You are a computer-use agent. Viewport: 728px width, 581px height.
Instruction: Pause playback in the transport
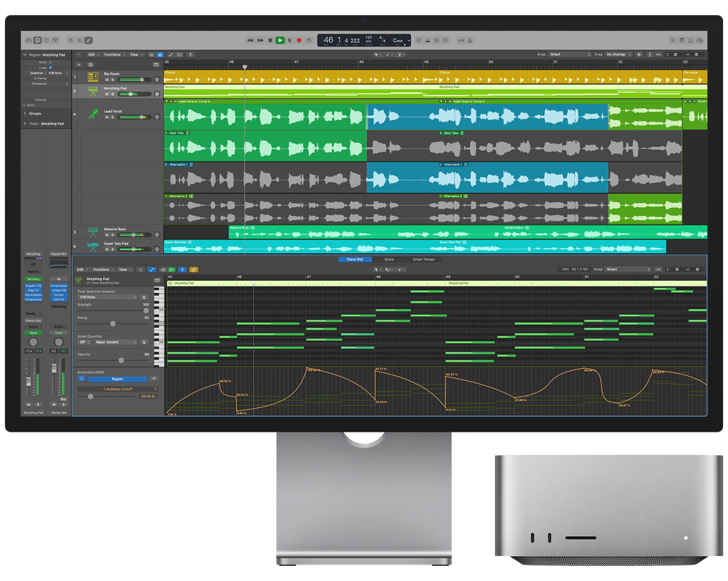point(289,40)
